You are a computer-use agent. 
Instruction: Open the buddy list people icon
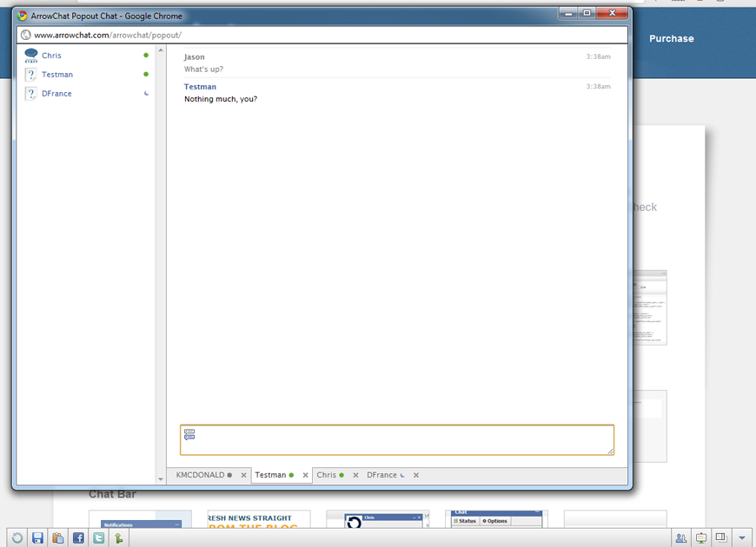pos(680,538)
